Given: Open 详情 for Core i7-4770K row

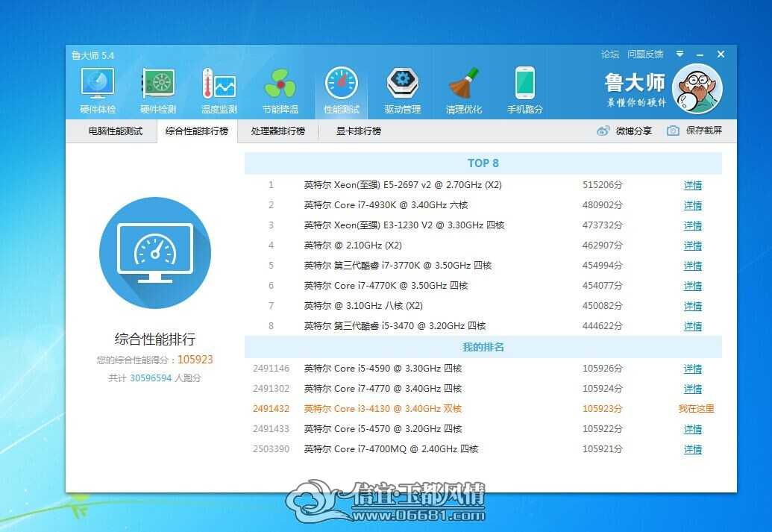Looking at the screenshot, I should click(693, 287).
